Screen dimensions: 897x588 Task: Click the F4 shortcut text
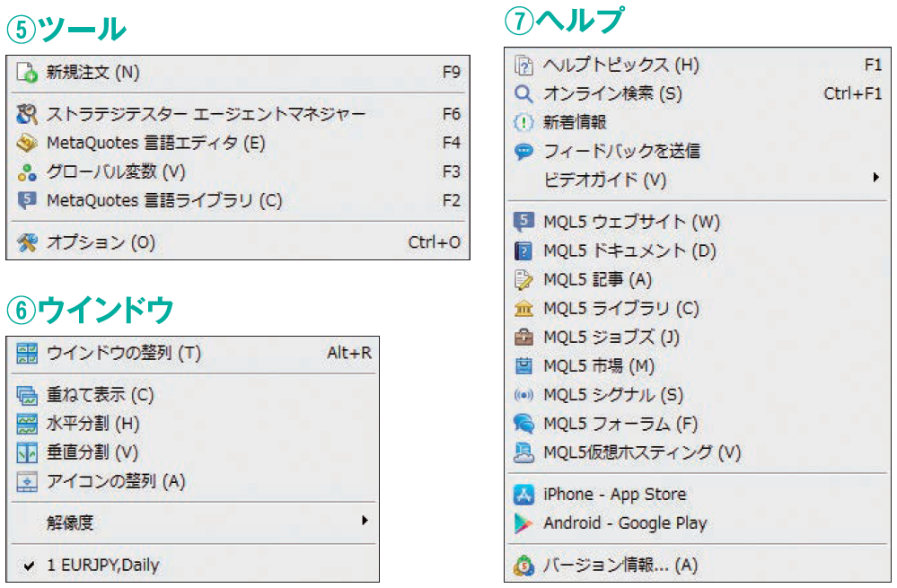(452, 143)
